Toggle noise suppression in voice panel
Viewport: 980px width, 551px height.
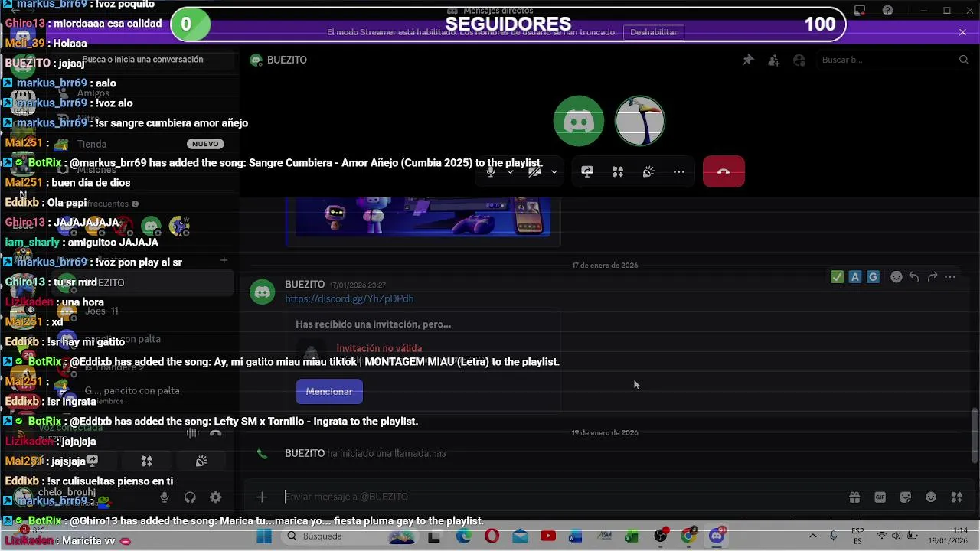(x=192, y=433)
